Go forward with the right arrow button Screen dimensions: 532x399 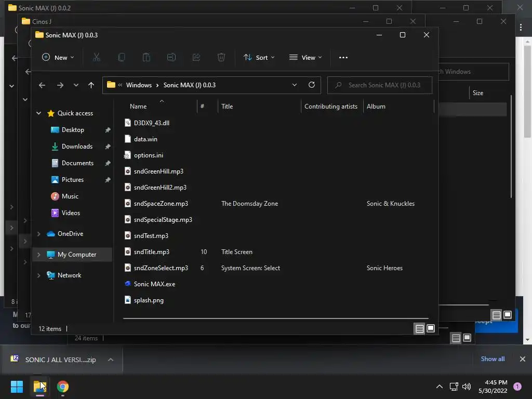pyautogui.click(x=60, y=85)
